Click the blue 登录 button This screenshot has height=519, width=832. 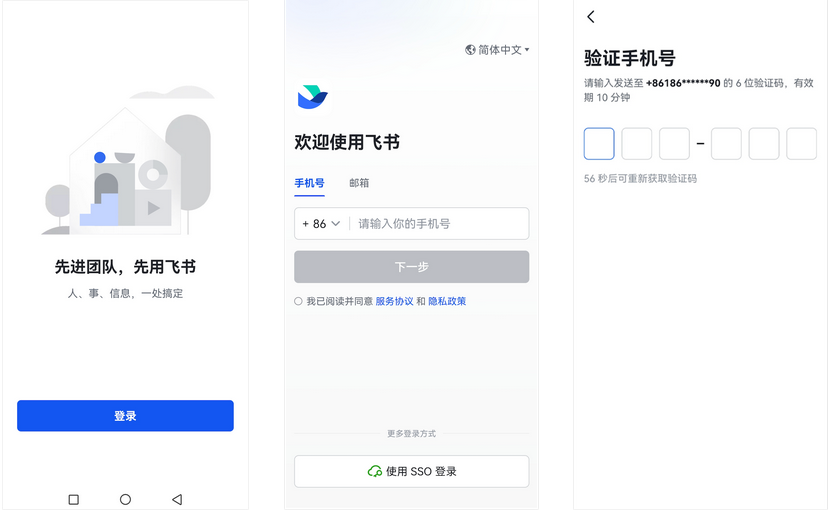click(x=125, y=416)
